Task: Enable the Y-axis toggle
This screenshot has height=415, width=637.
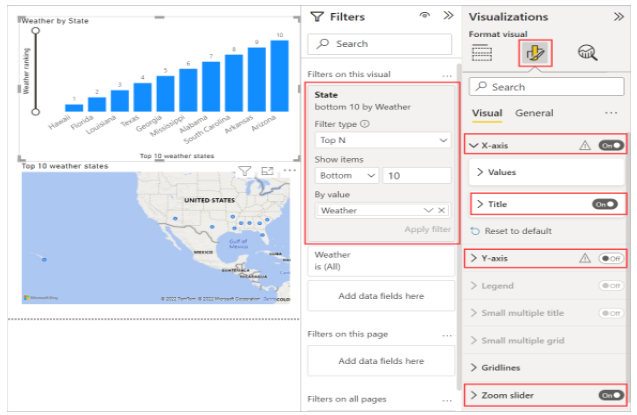Action: (x=609, y=258)
